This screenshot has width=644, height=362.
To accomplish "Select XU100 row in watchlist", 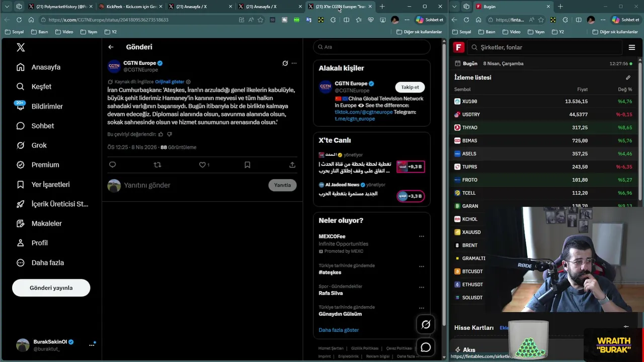I will click(543, 101).
